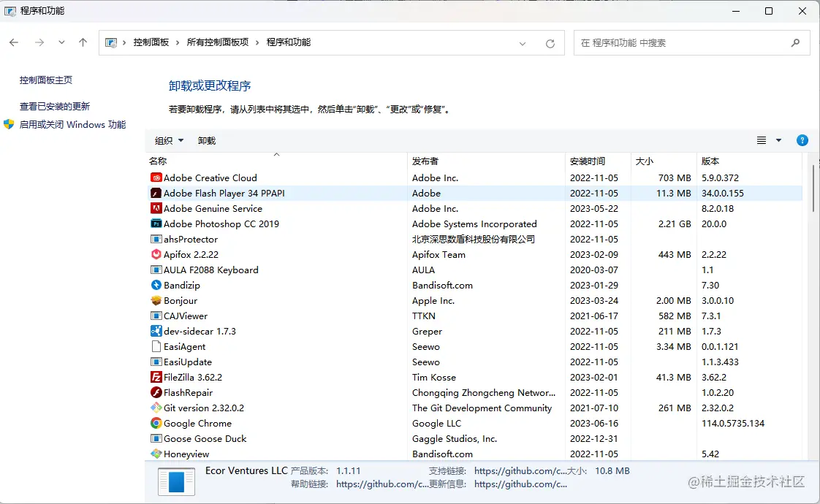Click the details pane program thumbnail

pos(177,481)
